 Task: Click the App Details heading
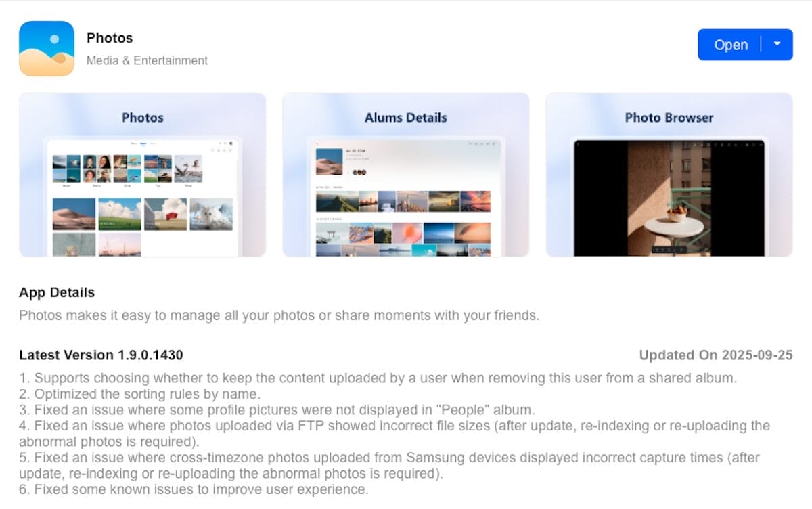point(57,293)
